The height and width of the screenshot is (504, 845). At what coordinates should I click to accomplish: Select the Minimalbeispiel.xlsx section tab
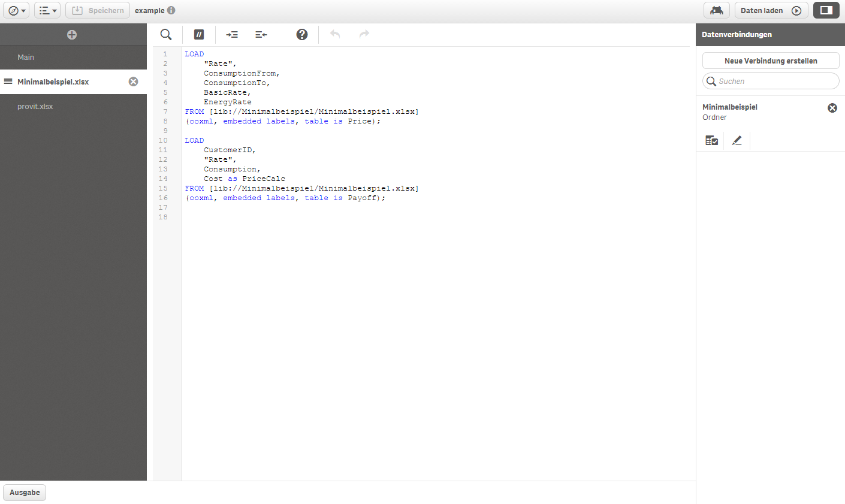point(73,82)
